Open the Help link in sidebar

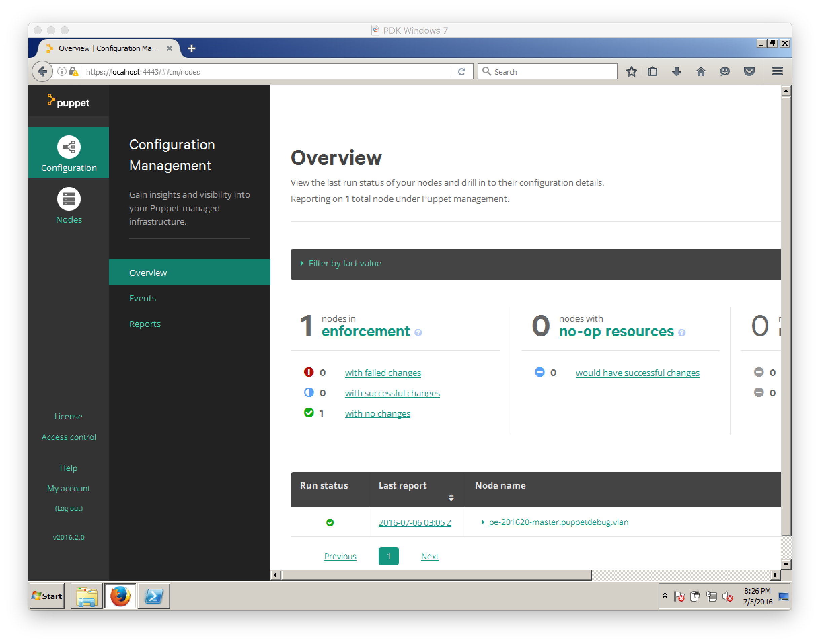(x=68, y=468)
